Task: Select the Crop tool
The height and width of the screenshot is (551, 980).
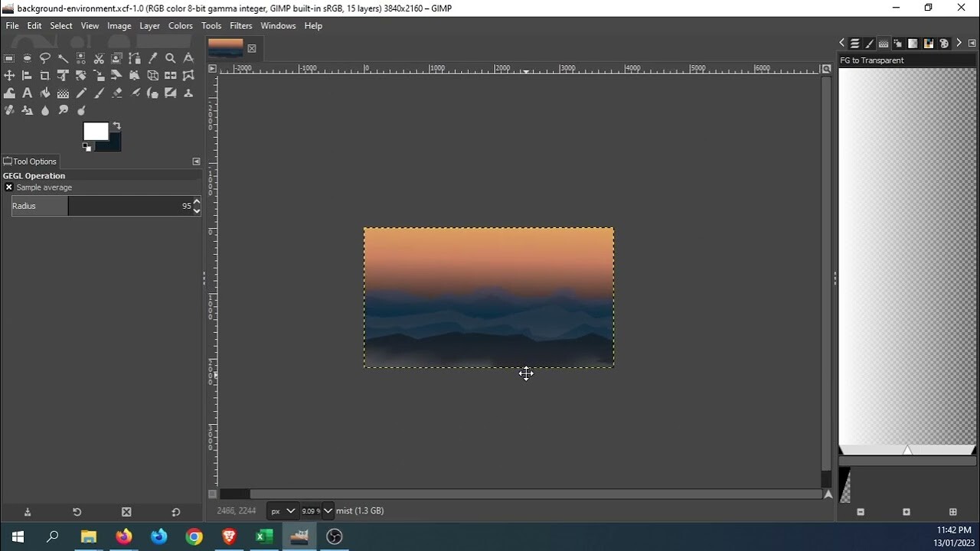Action: (45, 76)
